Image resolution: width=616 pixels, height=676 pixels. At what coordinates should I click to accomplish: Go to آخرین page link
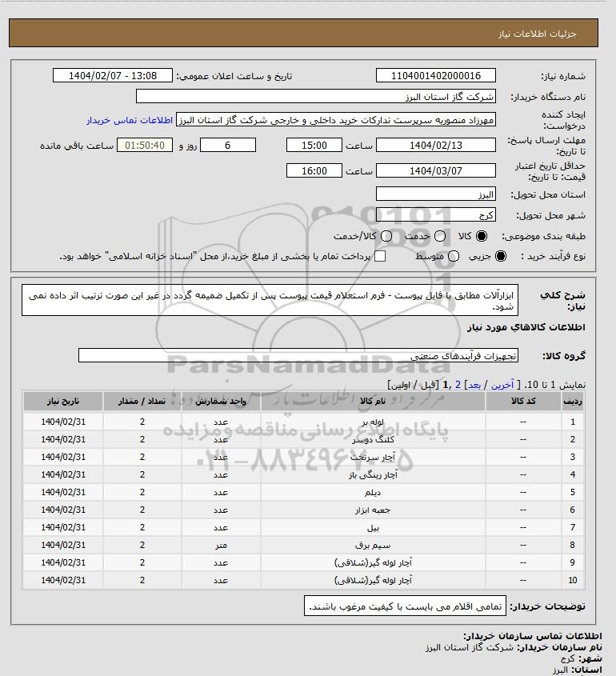(502, 385)
